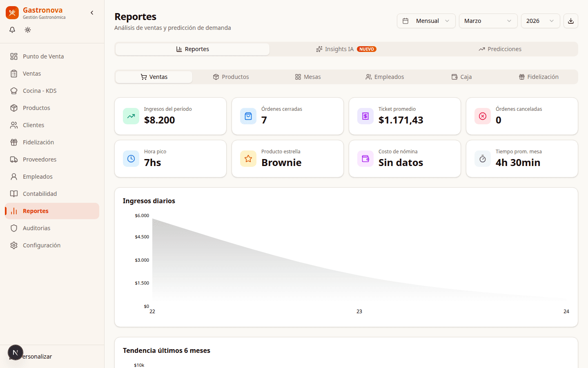Open the Mensual period dropdown
The image size is (588, 368).
(426, 21)
